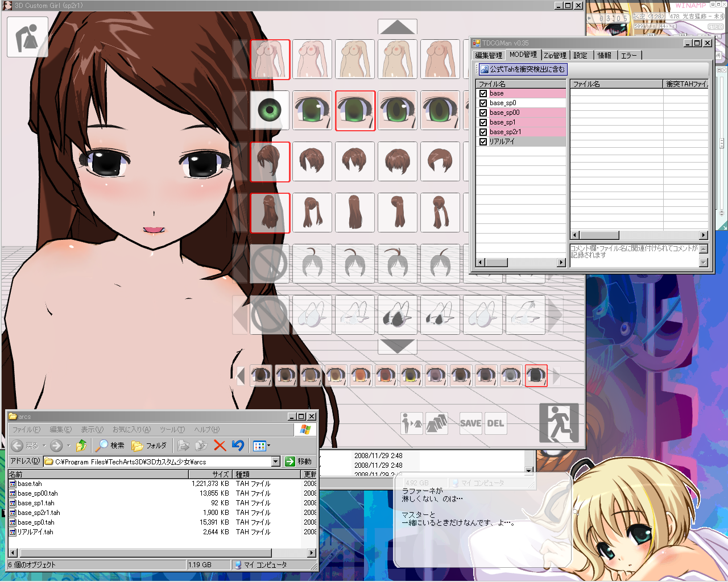Switch to the Zip管理 tab
Image resolution: width=728 pixels, height=582 pixels.
[555, 55]
